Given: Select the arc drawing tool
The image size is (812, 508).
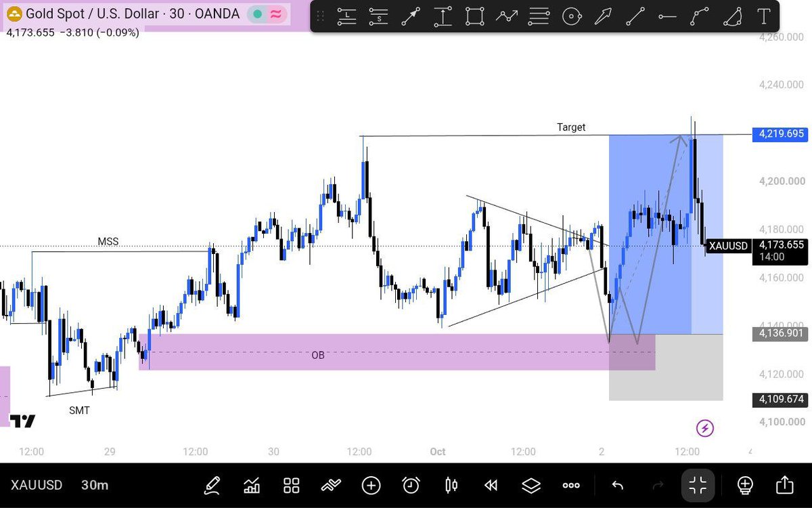Looking at the screenshot, I should point(732,17).
